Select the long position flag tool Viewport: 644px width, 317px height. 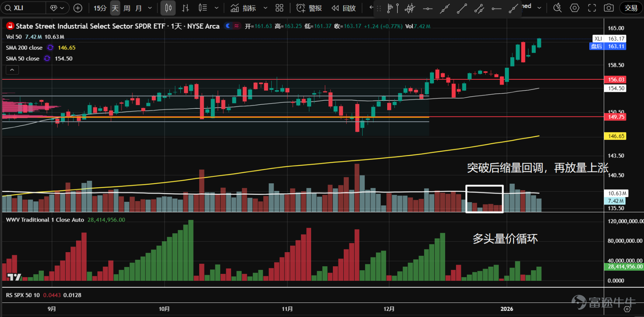(392, 8)
